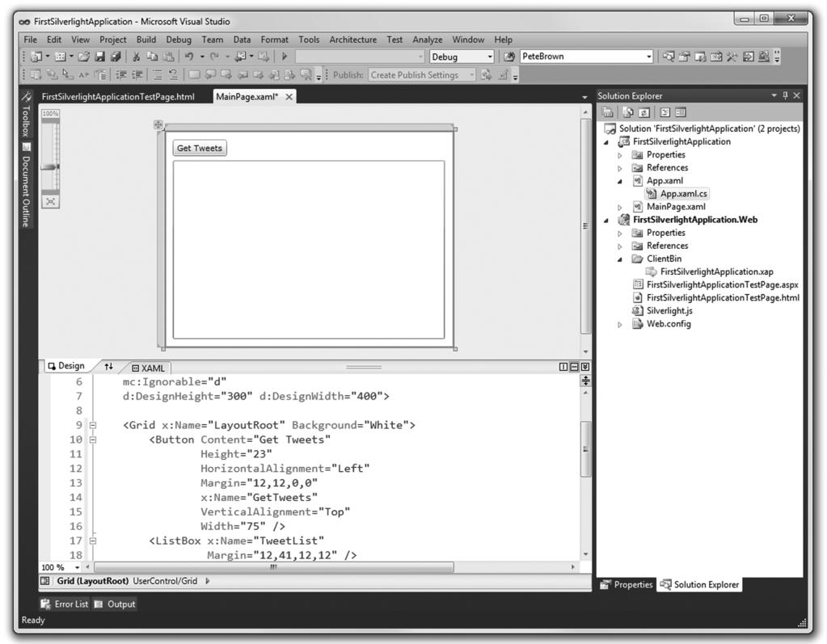Viewport: 827px width, 644px height.
Task: Collapse the App.xaml node
Action: point(620,181)
